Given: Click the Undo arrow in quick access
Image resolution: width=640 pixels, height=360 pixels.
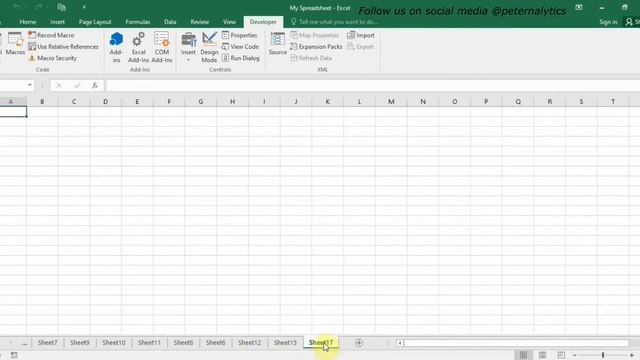Looking at the screenshot, I should [17, 7].
